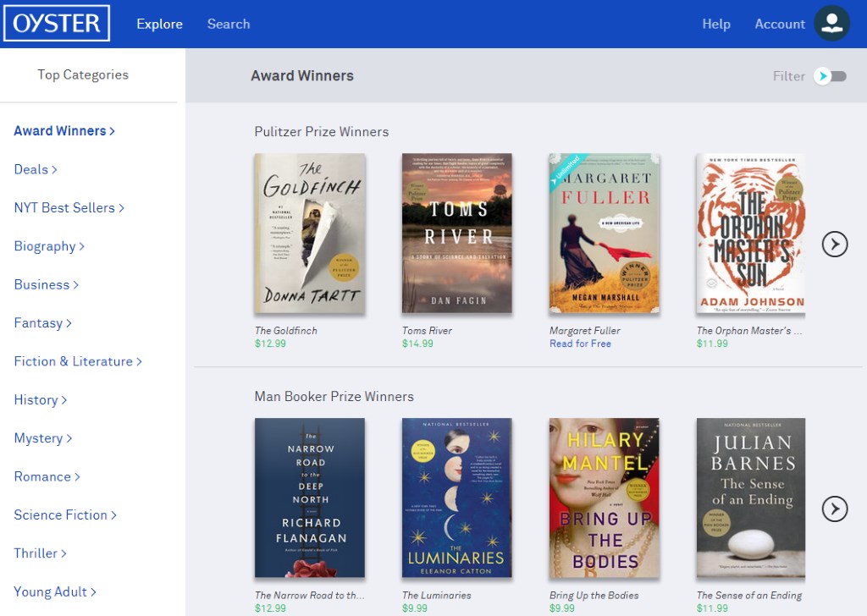The width and height of the screenshot is (867, 616).
Task: Click Pulitzer Prize Winners section heading
Action: click(321, 131)
